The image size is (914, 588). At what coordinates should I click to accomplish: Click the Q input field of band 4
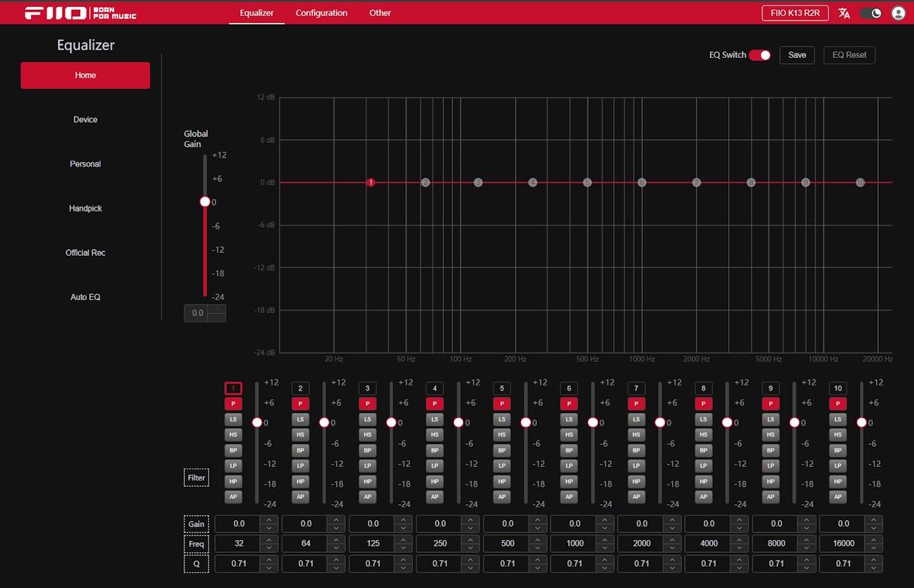click(440, 564)
